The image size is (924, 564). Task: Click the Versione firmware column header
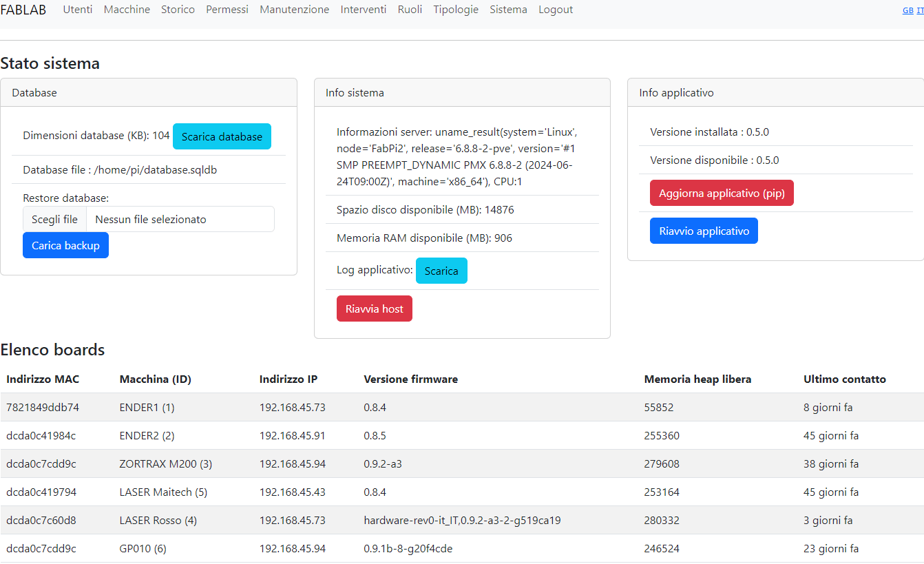pos(410,379)
